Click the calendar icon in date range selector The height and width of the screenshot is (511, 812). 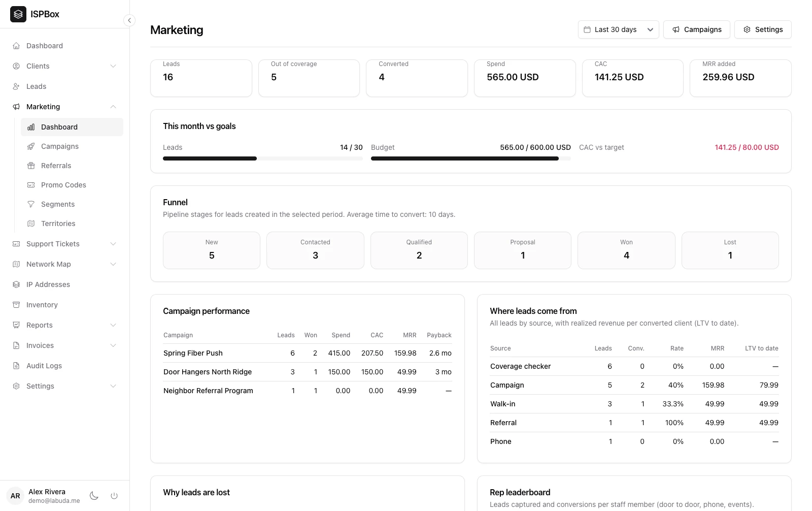tap(587, 29)
